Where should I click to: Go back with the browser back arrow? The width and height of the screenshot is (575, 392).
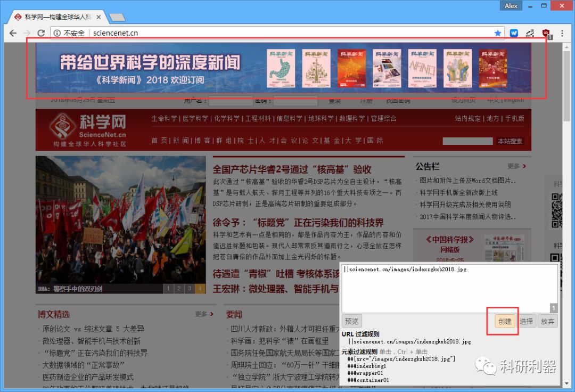click(13, 33)
